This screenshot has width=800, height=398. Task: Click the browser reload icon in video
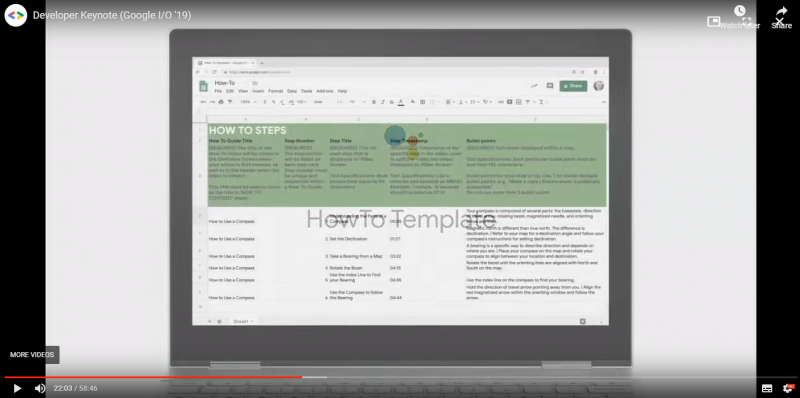click(214, 72)
